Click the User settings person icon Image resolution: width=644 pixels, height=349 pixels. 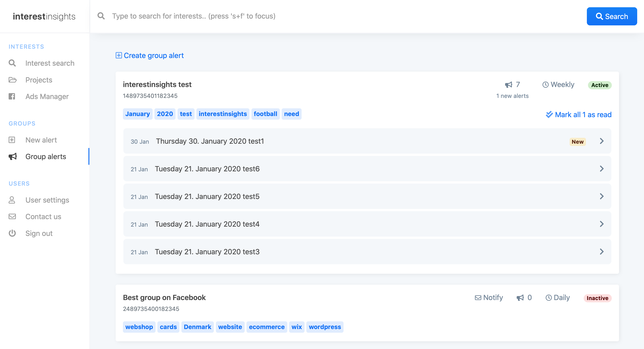[x=12, y=200]
